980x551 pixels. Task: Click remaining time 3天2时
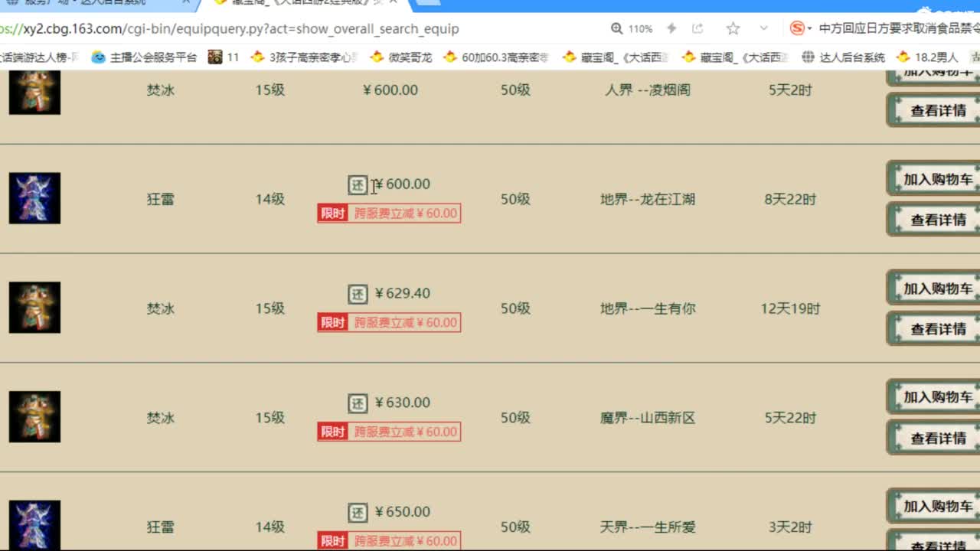coord(791,527)
